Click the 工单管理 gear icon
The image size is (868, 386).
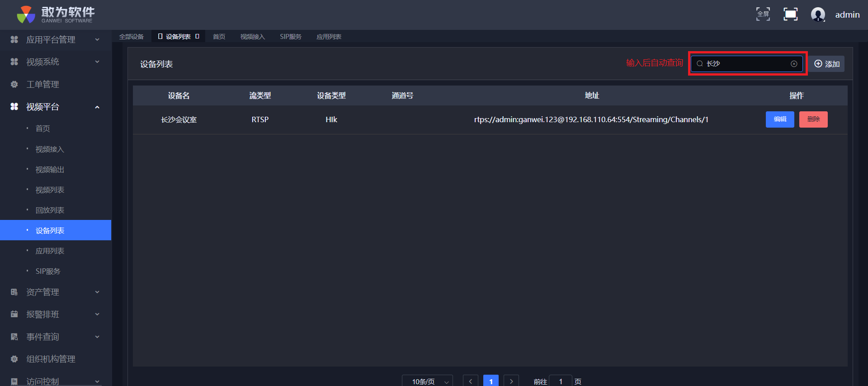click(x=14, y=84)
